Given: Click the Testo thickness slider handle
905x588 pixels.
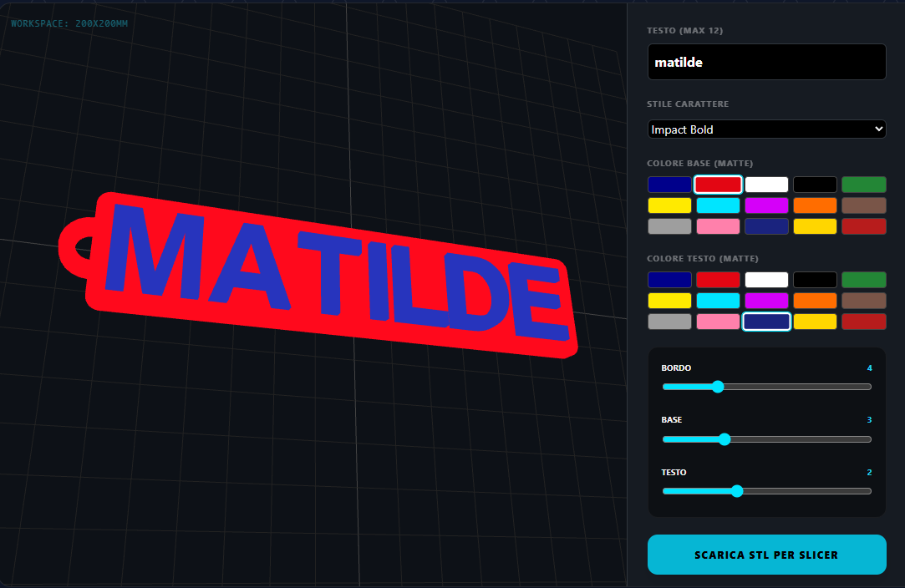Looking at the screenshot, I should tap(736, 491).
